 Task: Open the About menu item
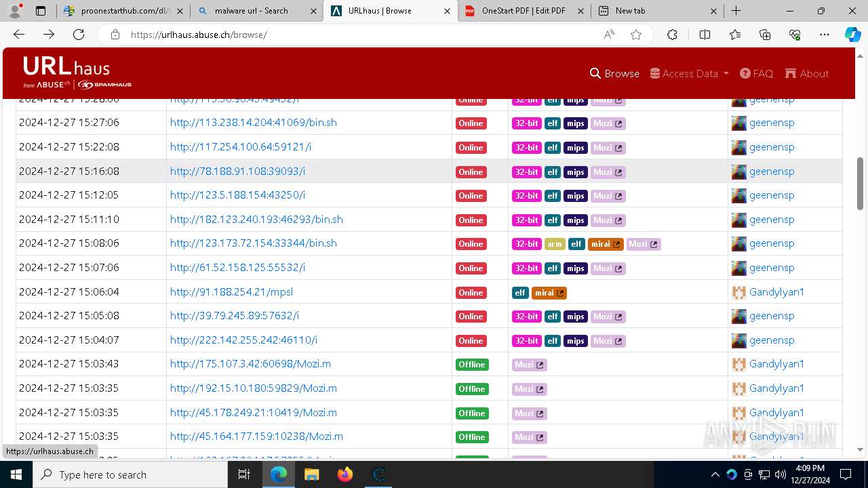pyautogui.click(x=807, y=73)
